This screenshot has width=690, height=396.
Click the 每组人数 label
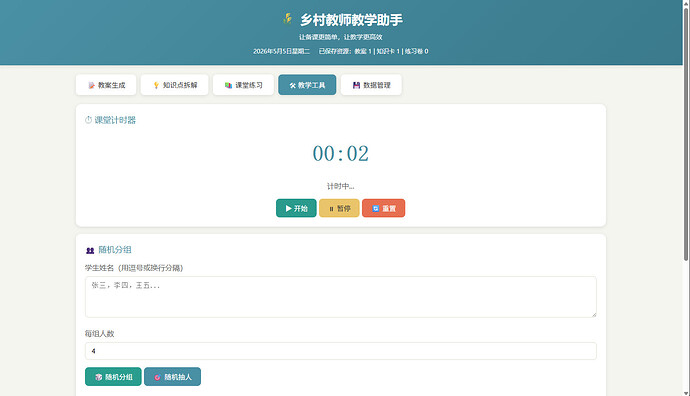click(99, 334)
